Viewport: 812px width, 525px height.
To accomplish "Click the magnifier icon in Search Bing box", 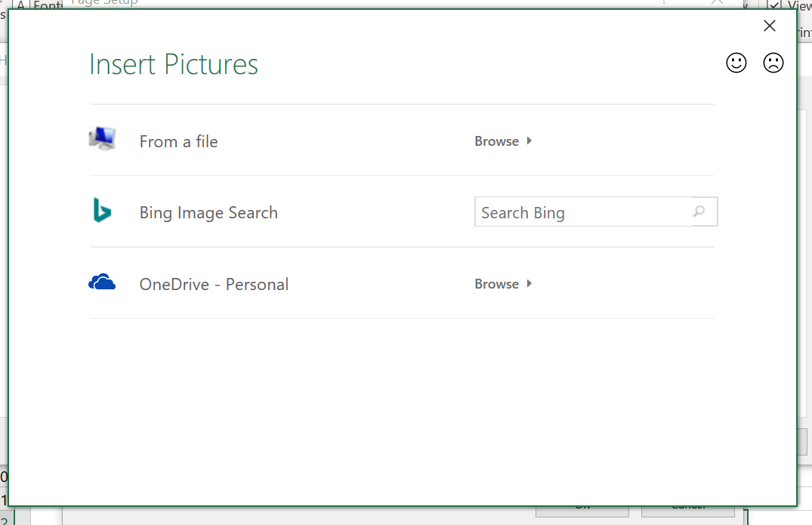I will 699,212.
